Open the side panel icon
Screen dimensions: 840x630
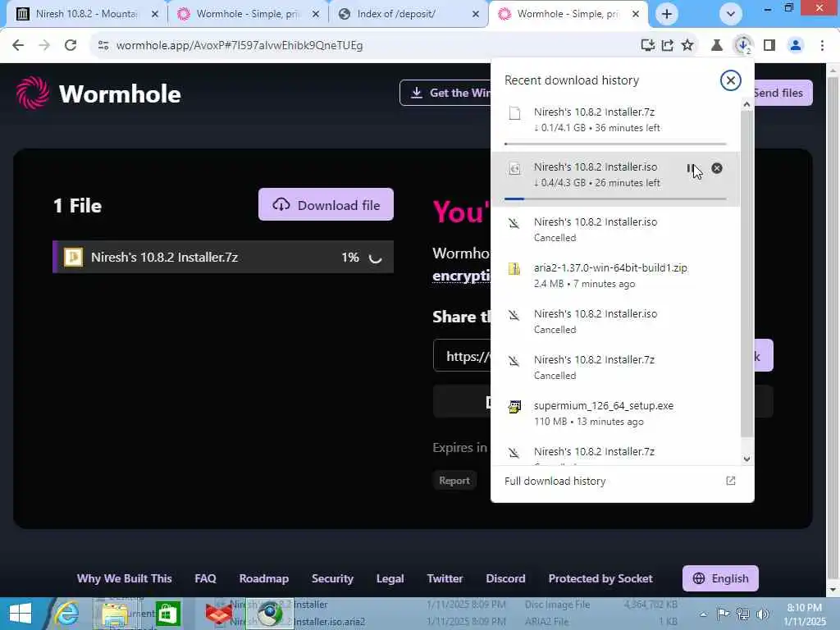tap(769, 46)
